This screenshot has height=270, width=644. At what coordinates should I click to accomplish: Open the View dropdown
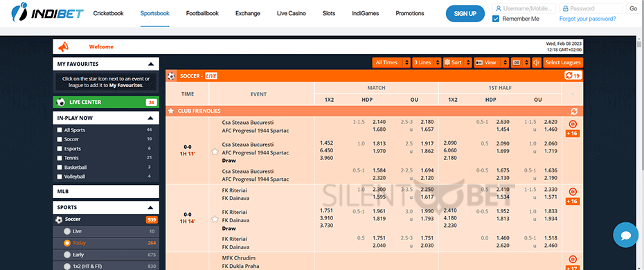pos(491,62)
